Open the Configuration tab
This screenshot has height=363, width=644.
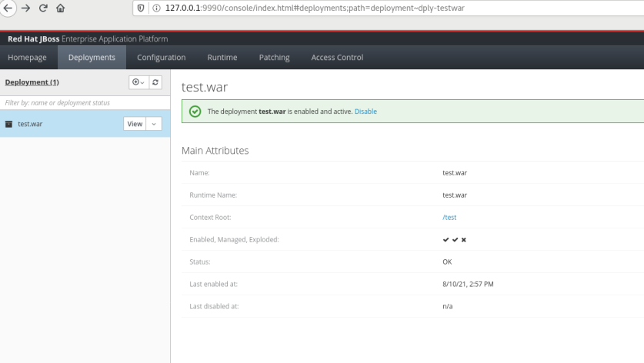tap(162, 58)
